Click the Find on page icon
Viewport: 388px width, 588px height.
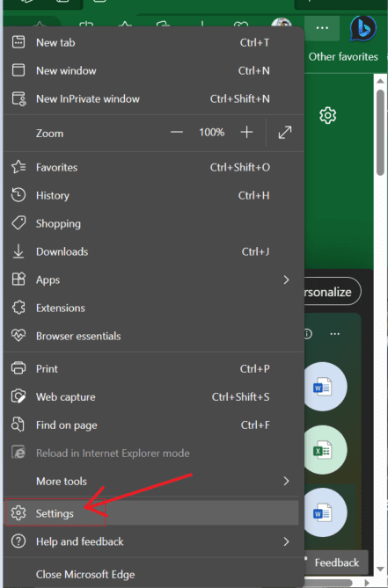coord(18,425)
